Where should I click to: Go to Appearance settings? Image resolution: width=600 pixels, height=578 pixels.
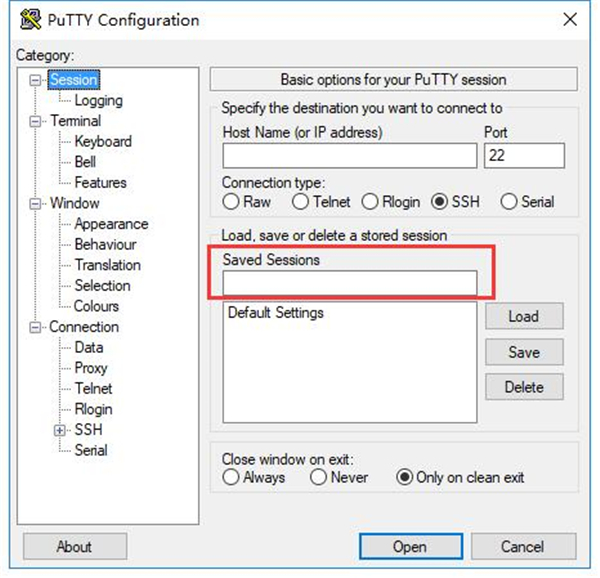111,224
